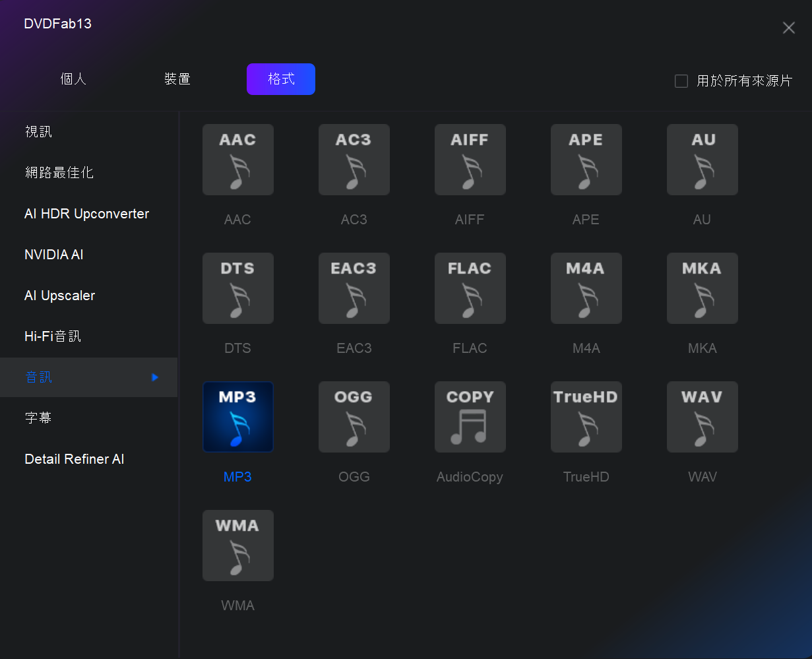Viewport: 812px width, 659px height.
Task: Choose the M4A format icon
Action: coord(586,288)
